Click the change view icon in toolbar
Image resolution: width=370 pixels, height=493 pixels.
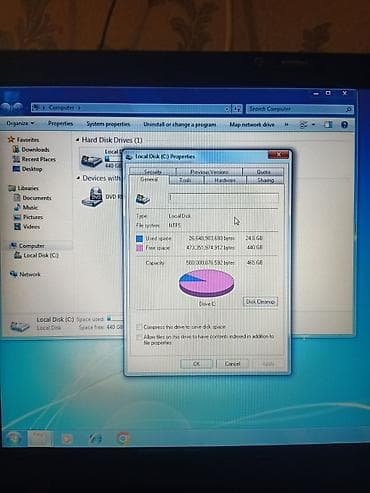303,125
